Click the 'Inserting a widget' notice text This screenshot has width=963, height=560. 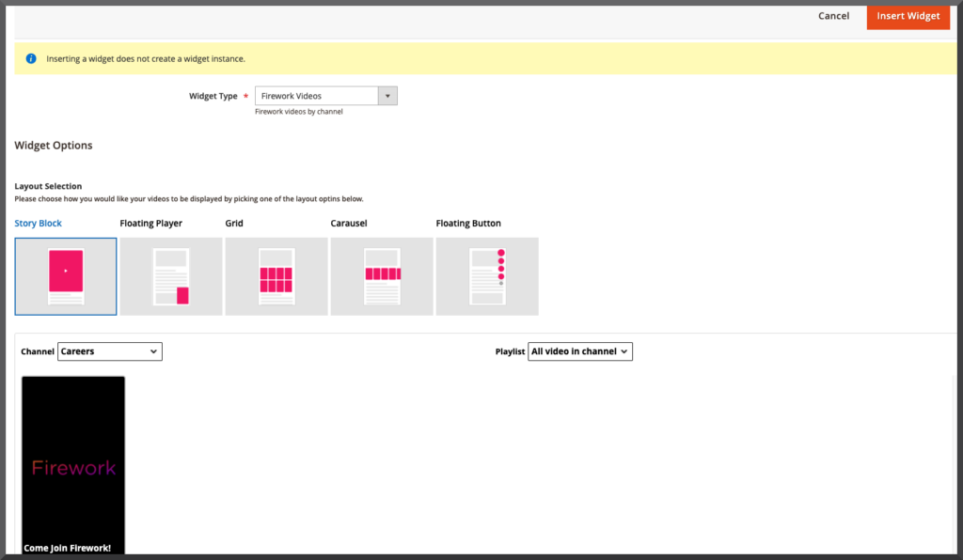coord(146,59)
